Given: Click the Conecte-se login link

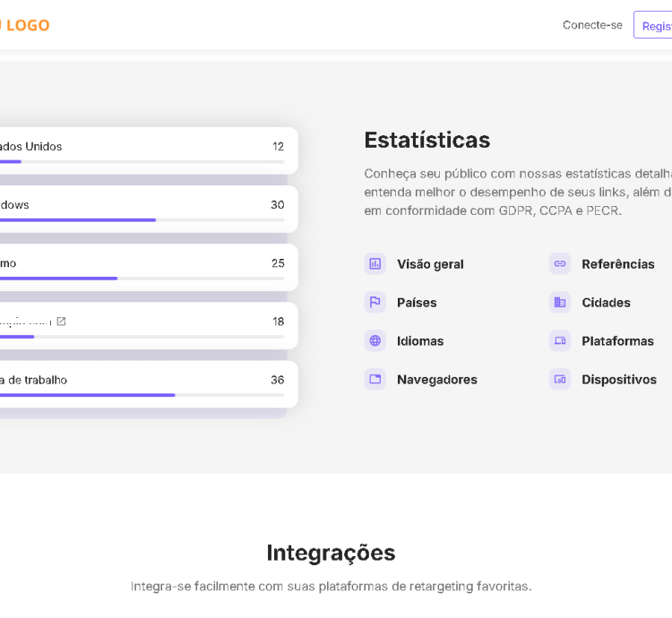Looking at the screenshot, I should click(592, 25).
